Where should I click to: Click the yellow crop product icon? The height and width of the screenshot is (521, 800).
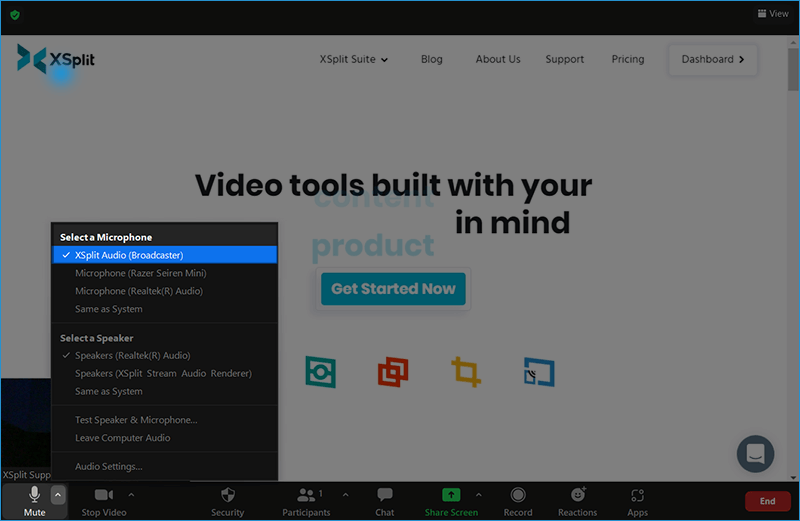(x=466, y=371)
